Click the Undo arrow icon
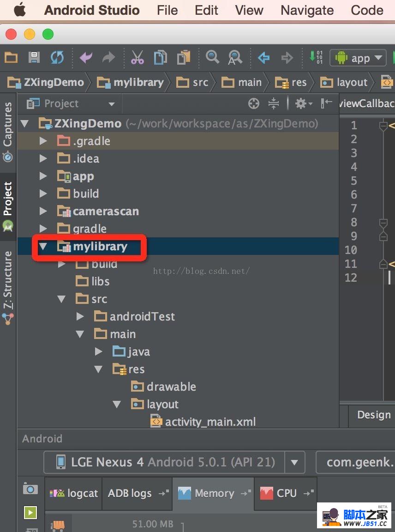This screenshot has height=532, width=395. coord(86,57)
